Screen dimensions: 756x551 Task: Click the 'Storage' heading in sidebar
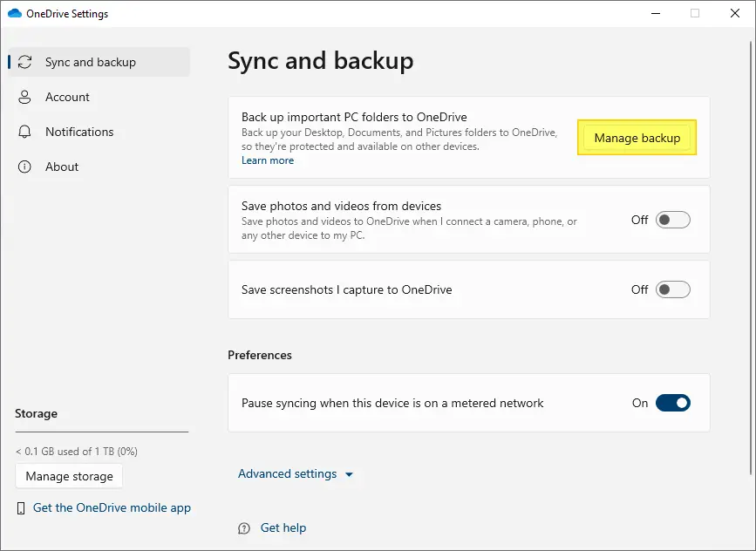(x=36, y=413)
